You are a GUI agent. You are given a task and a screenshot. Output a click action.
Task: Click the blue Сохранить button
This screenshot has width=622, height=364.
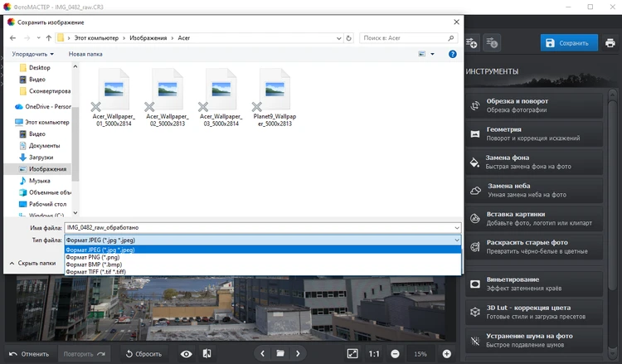click(x=569, y=43)
